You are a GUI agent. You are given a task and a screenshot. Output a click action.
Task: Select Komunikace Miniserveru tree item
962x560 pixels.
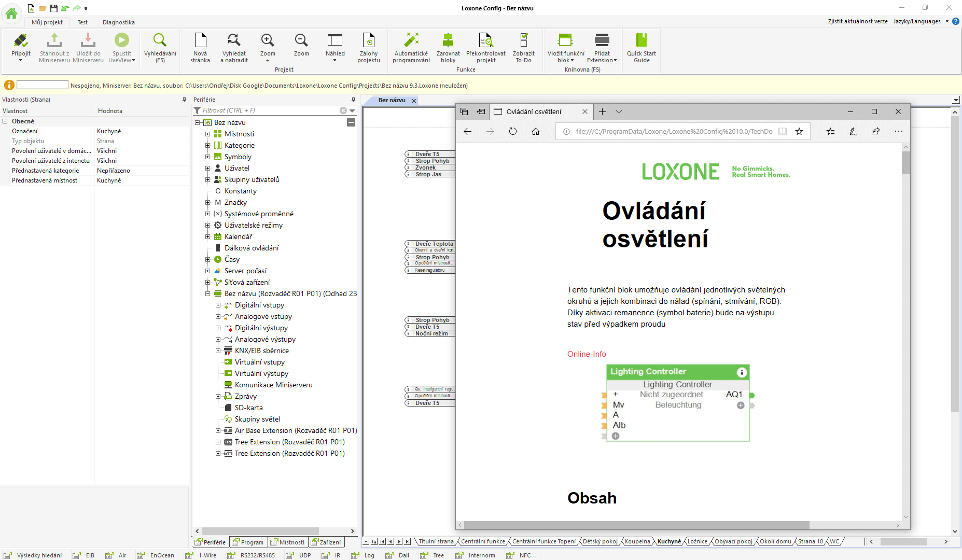coord(273,385)
